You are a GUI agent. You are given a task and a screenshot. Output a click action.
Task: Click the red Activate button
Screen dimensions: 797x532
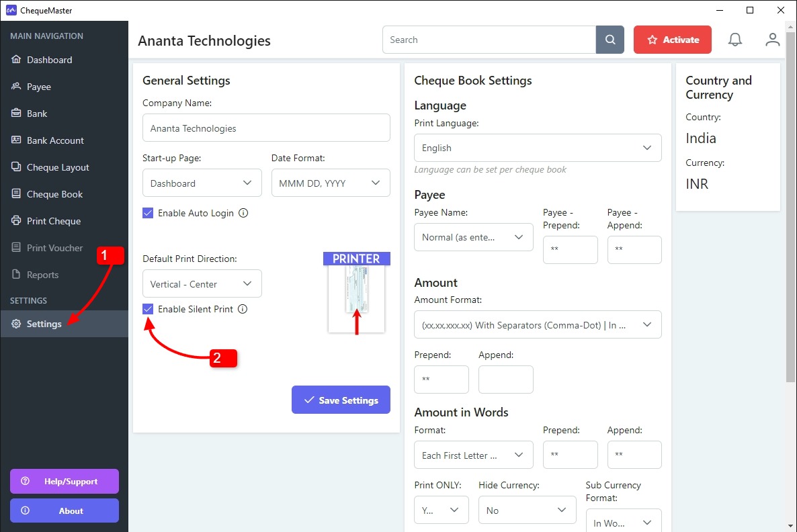point(673,40)
